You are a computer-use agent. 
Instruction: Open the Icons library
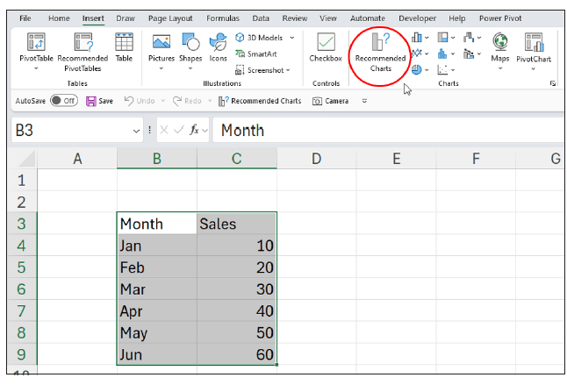218,47
